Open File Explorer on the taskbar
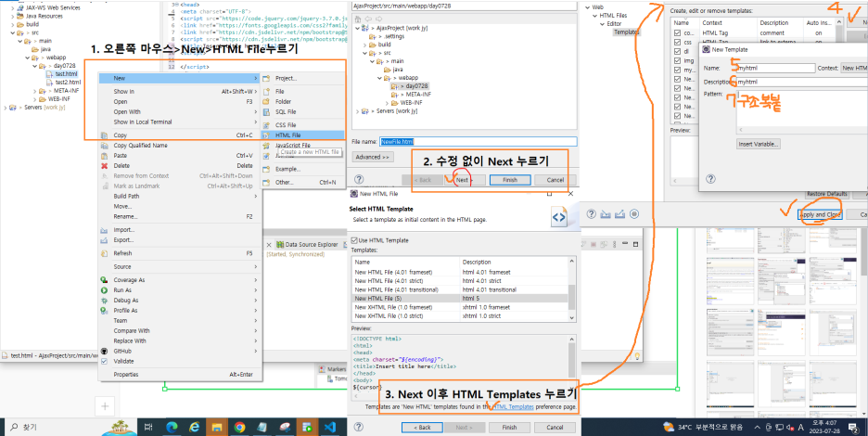This screenshot has width=868, height=436. point(216,427)
